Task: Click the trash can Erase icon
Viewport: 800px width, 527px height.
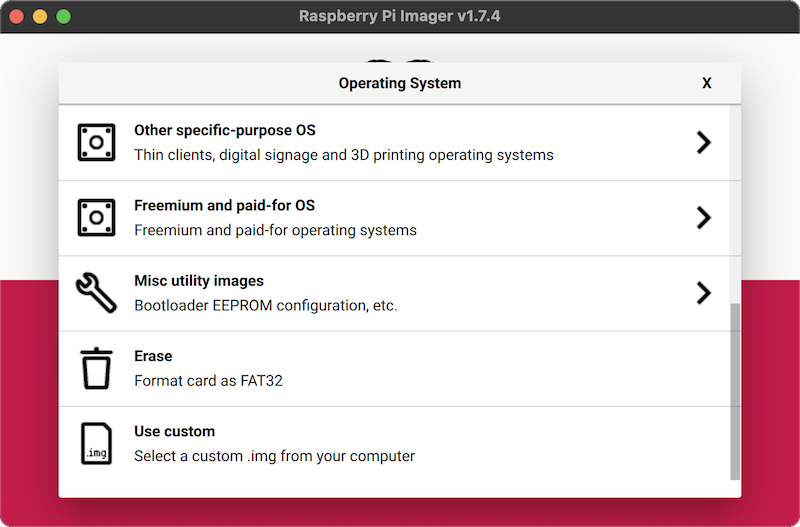Action: click(x=96, y=368)
